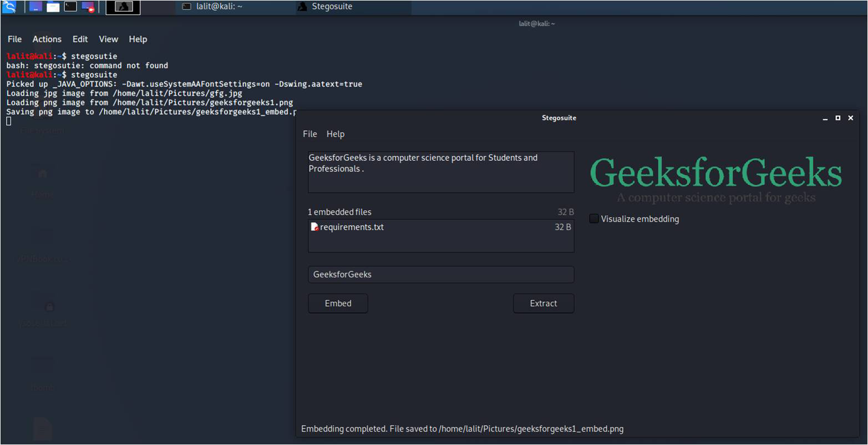Click terminal line 'Picked up _JAVA_OPTIONS'

184,84
